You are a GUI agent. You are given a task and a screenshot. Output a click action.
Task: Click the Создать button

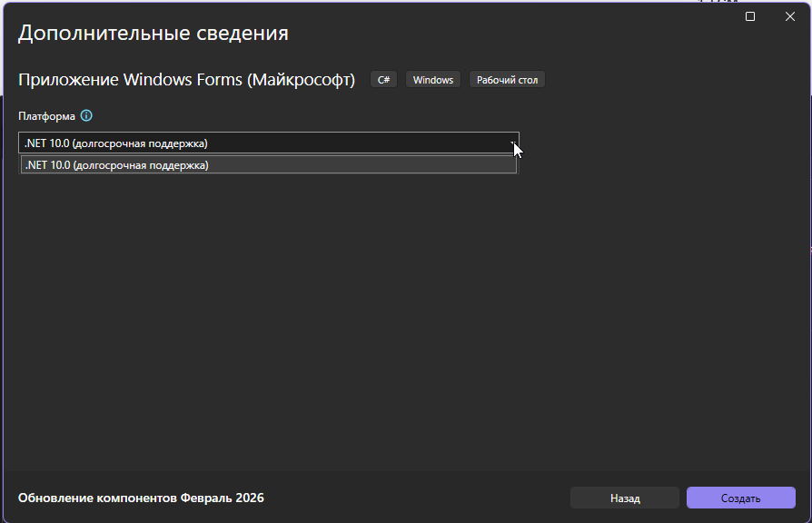point(740,498)
